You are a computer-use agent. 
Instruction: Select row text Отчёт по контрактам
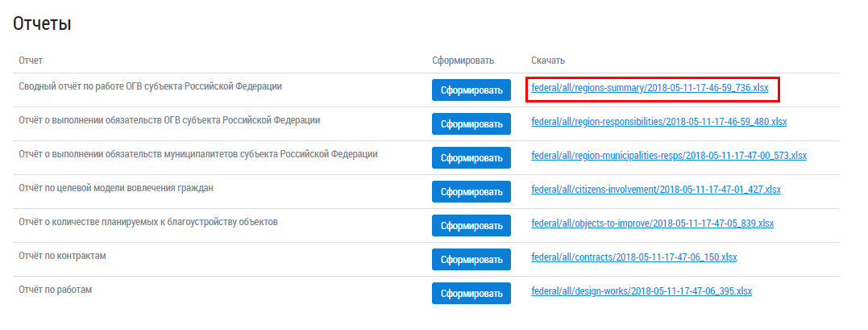point(63,256)
